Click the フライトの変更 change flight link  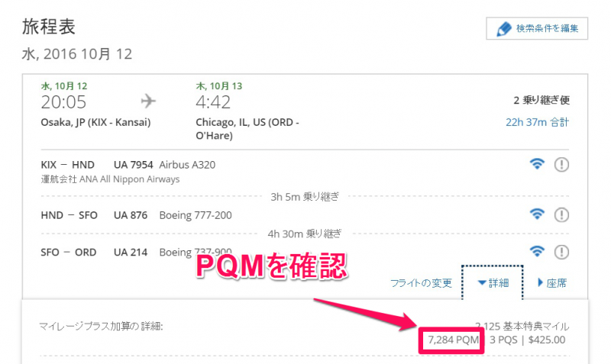[x=422, y=283]
